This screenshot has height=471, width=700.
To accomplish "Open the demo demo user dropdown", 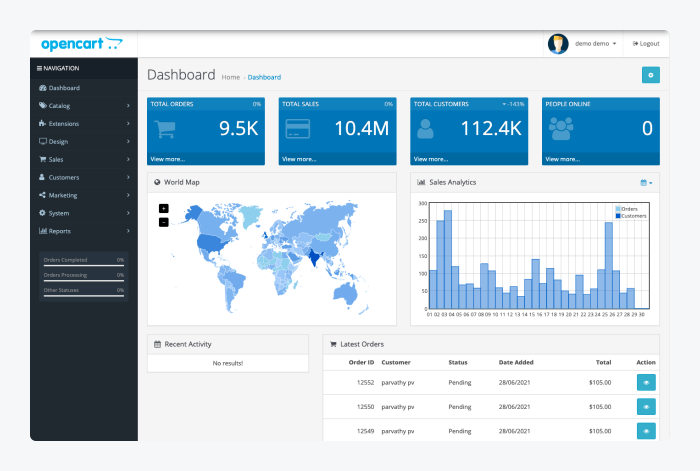I will [596, 44].
